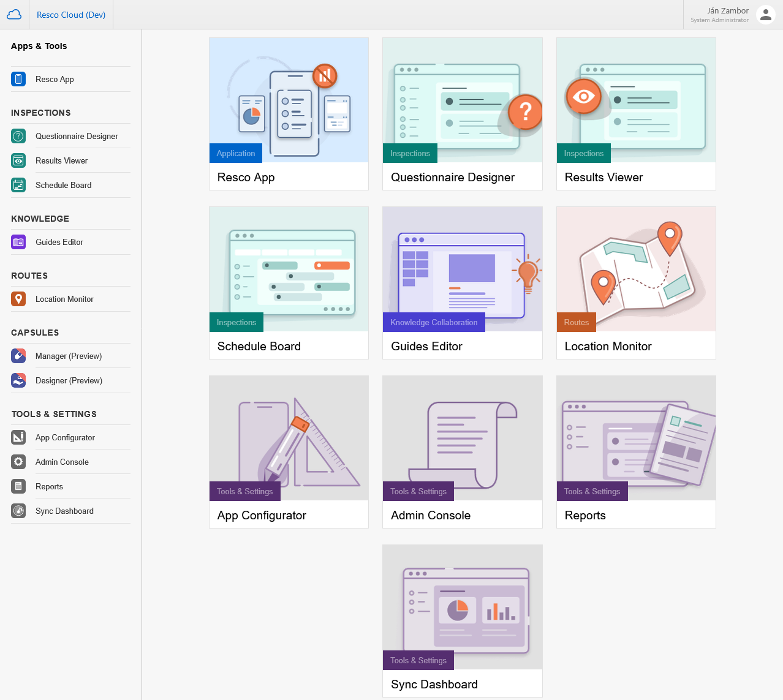This screenshot has height=700, width=783.
Task: Click the Knowledge Collaboration tag on Guides Editor
Action: coord(434,322)
